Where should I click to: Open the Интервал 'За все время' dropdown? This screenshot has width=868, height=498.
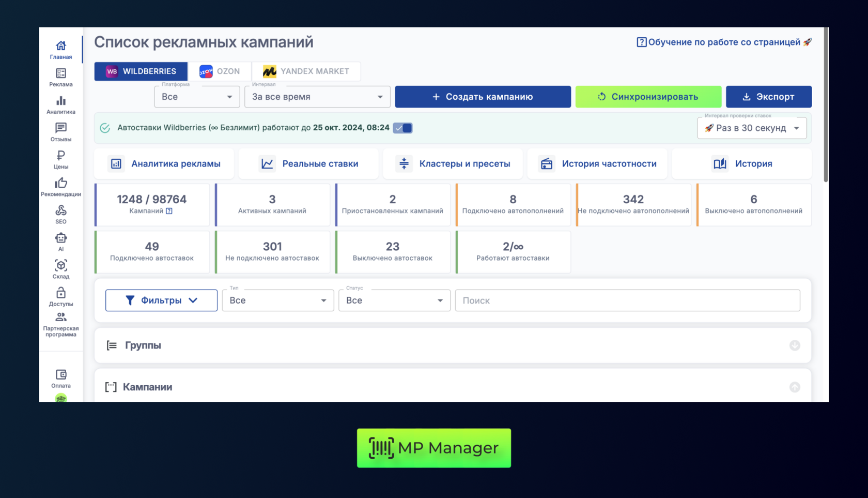pyautogui.click(x=317, y=97)
